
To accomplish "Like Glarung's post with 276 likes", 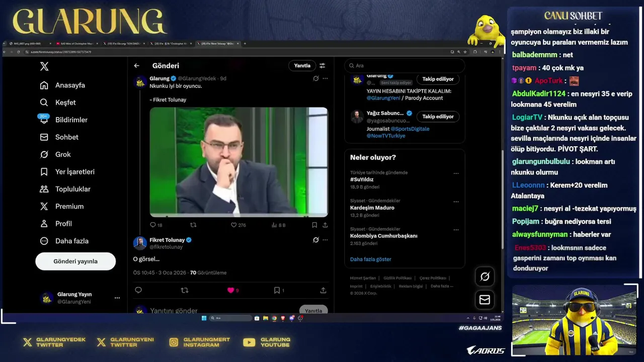I will pyautogui.click(x=238, y=225).
